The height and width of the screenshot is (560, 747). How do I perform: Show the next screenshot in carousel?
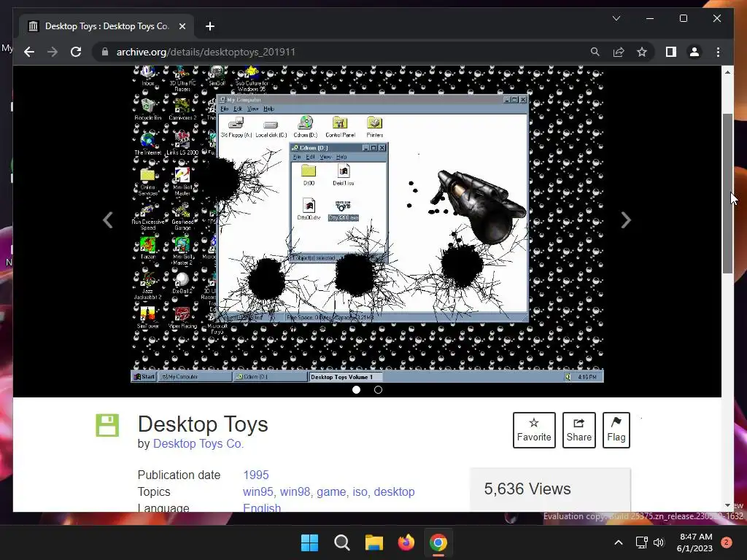click(626, 220)
